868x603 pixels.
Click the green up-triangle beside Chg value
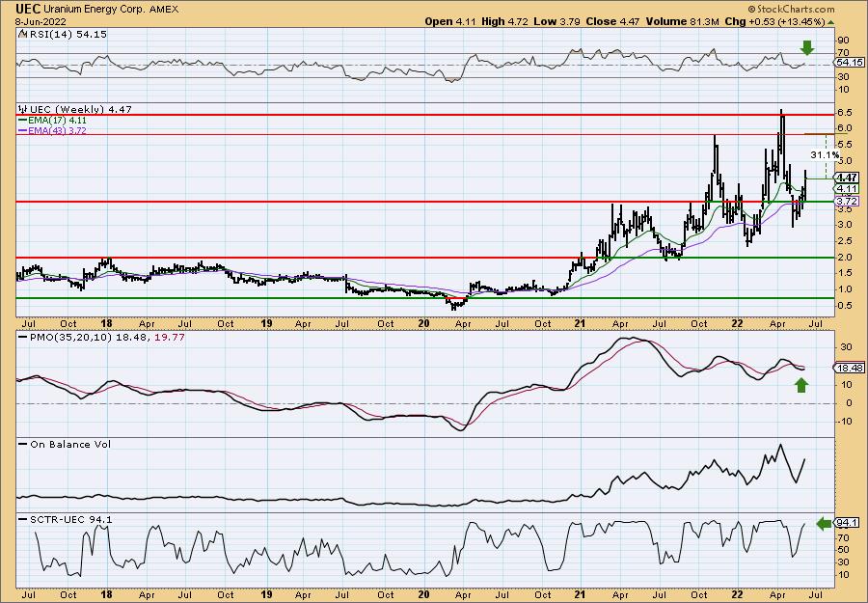pos(831,21)
